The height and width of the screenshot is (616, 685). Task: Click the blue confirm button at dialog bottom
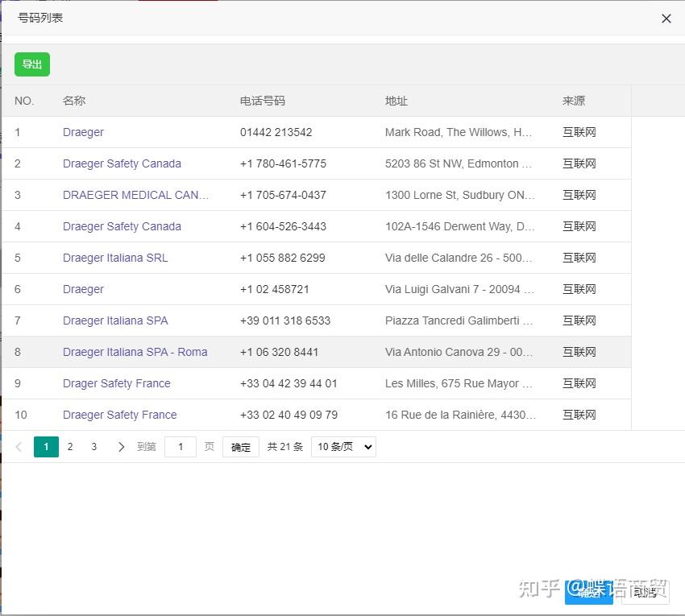(x=588, y=592)
